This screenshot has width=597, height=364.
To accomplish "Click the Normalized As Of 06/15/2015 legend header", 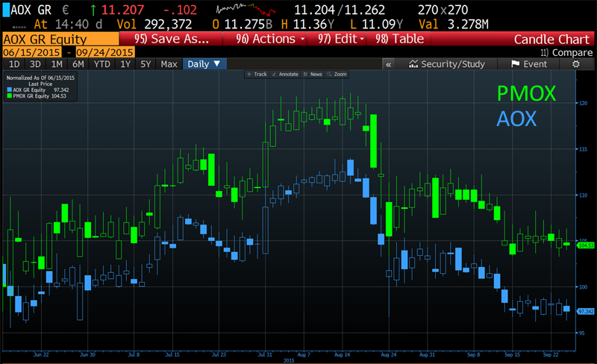I will click(x=40, y=78).
